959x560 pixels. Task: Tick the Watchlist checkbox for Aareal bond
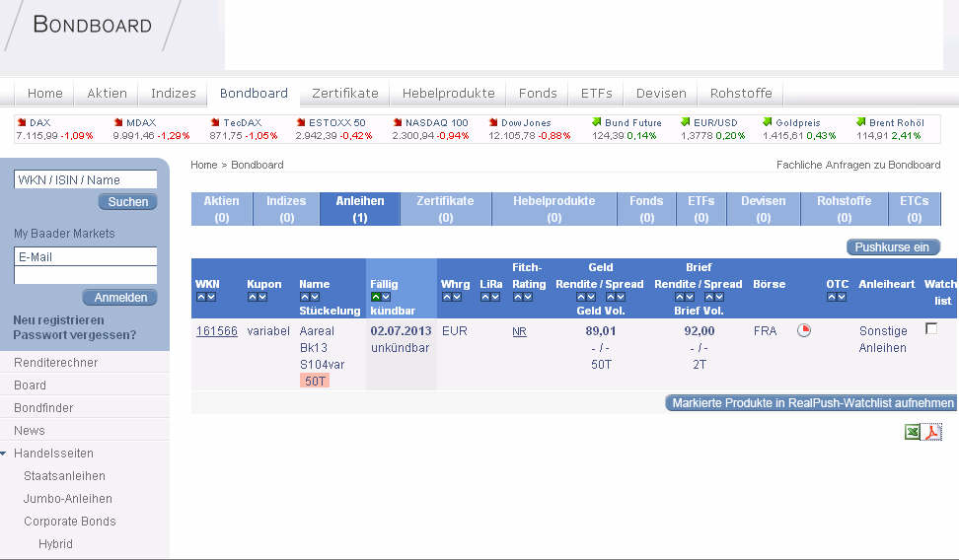[x=931, y=329]
